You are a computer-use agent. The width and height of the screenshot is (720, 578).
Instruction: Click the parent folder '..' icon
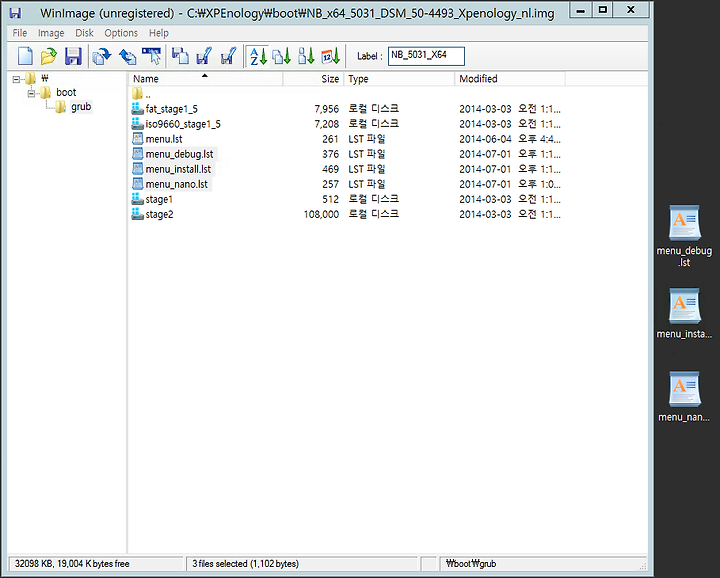137,94
